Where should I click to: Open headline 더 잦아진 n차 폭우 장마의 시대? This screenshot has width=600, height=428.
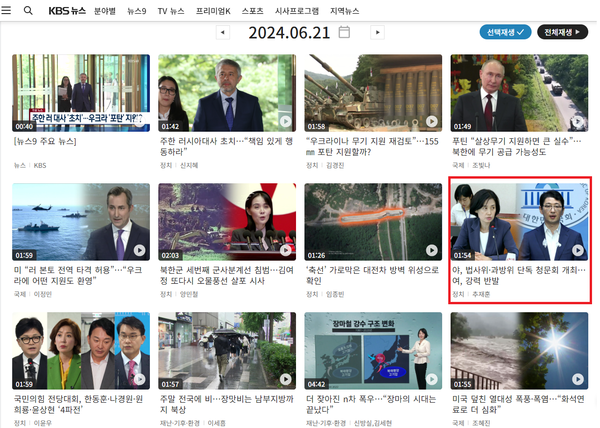[371, 404]
